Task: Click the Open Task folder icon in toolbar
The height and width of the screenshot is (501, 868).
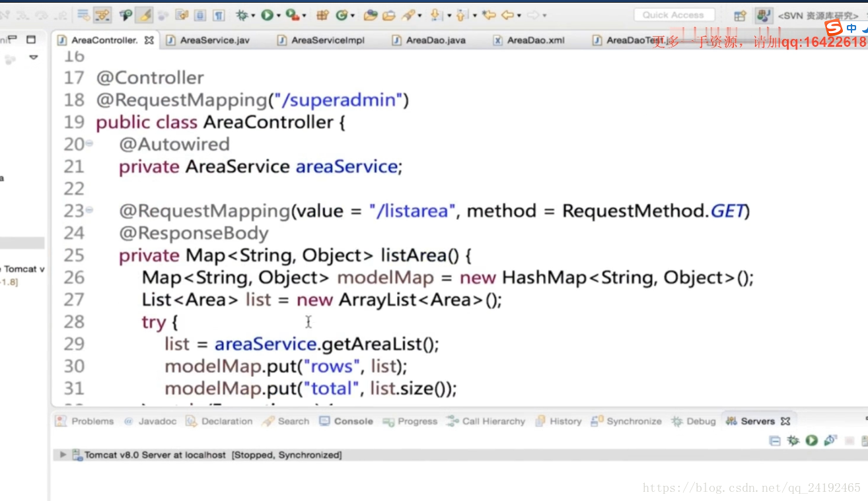Action: pos(389,15)
